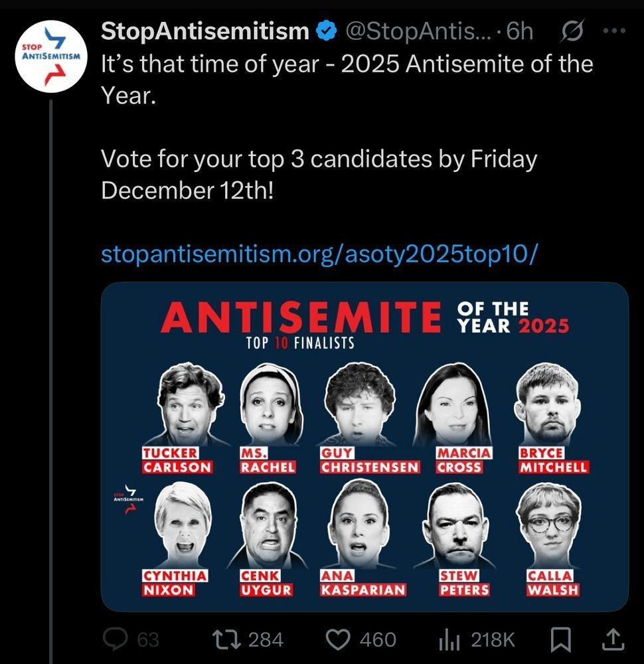Open the stopantisemitism.org/asoty2025top10/ link
Screen dimensions: 644x664
click(x=317, y=254)
